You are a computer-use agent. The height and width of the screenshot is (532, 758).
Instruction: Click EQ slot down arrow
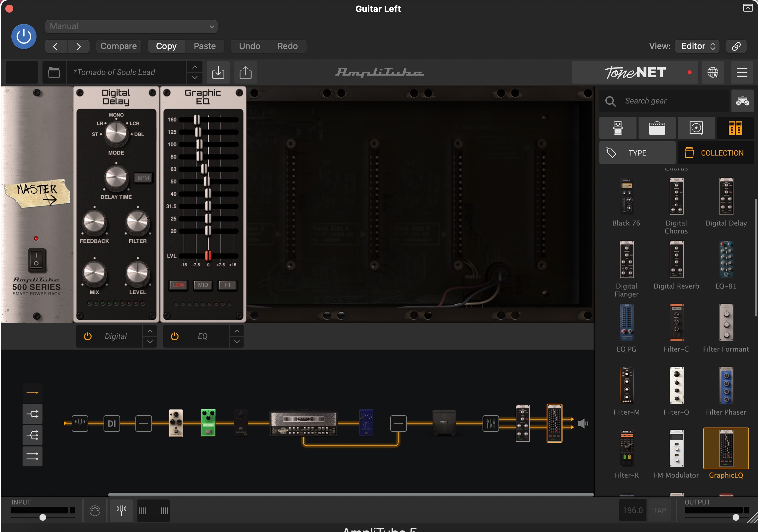pos(237,342)
